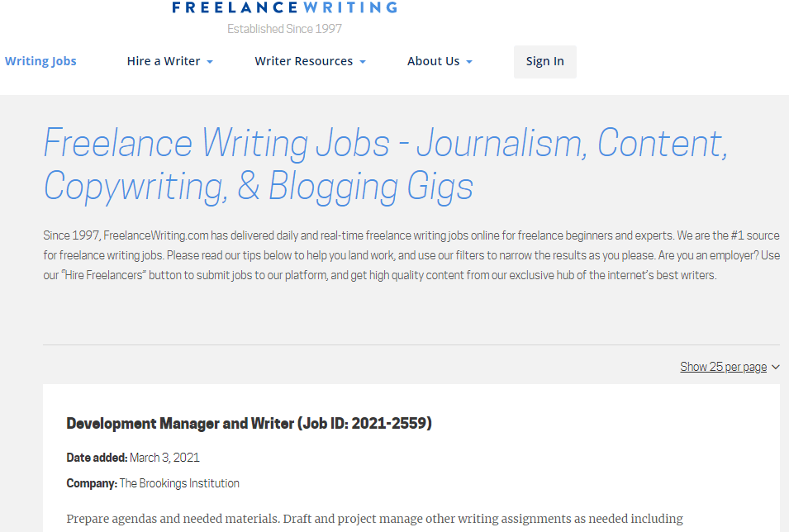
Task: Click the About Us menu label
Action: pos(433,61)
